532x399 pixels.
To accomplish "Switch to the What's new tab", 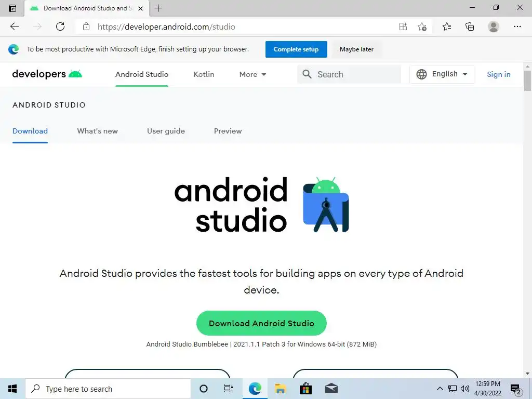I will click(97, 131).
